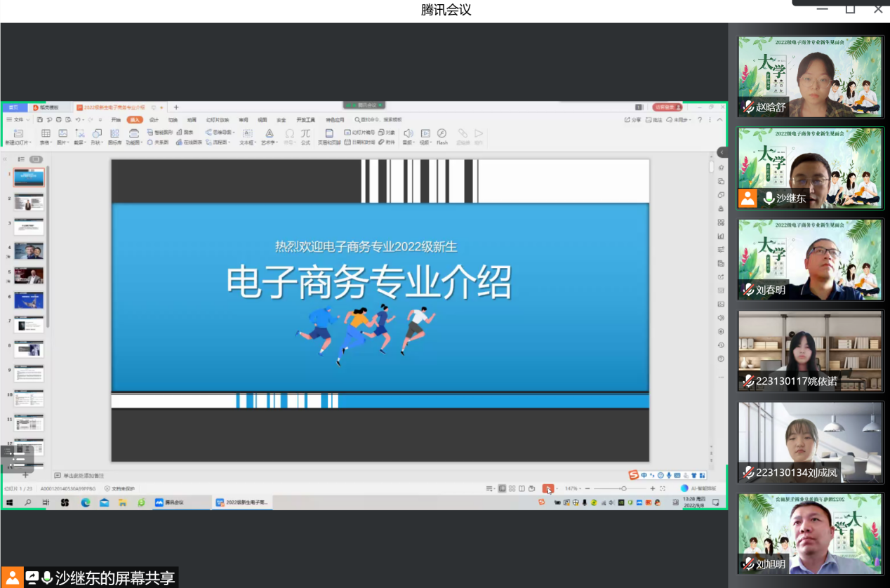Screen dimensions: 890x588
Task: Open the 开始 (Home) ribbon tab
Action: click(x=116, y=120)
